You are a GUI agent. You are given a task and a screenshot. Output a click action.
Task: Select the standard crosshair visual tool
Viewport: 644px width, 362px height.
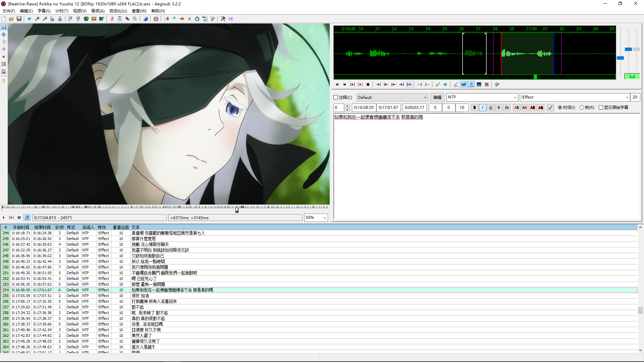pyautogui.click(x=4, y=27)
